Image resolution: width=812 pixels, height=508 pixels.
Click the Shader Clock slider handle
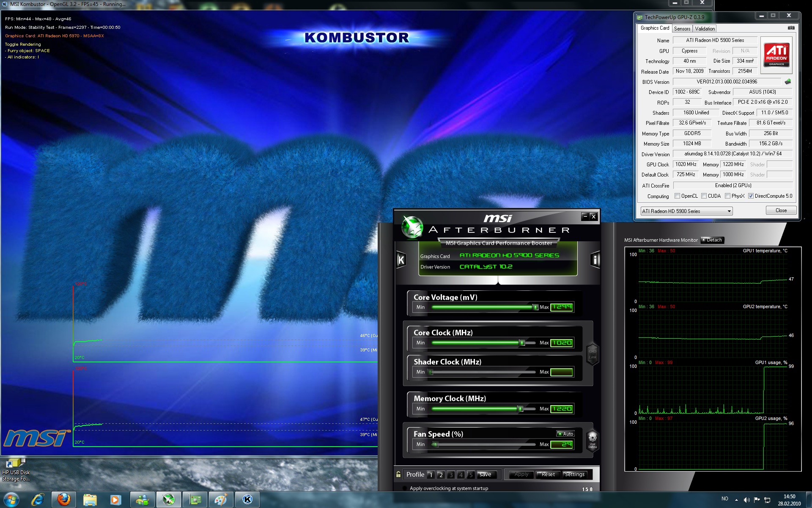[431, 372]
